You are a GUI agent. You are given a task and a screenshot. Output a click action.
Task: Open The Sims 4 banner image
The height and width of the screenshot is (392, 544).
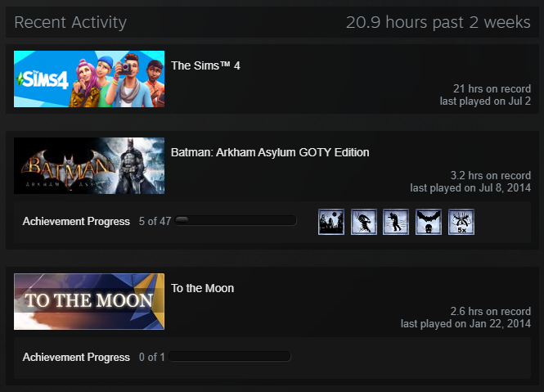pyautogui.click(x=89, y=79)
